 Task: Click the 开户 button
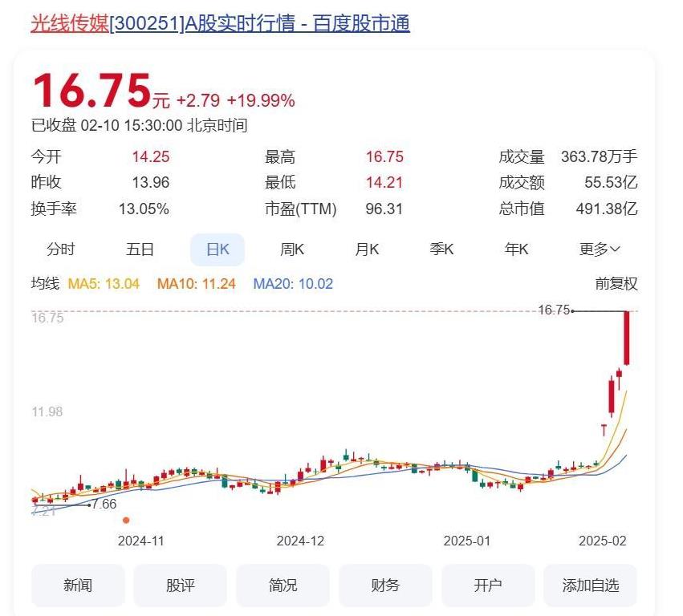[x=488, y=585]
